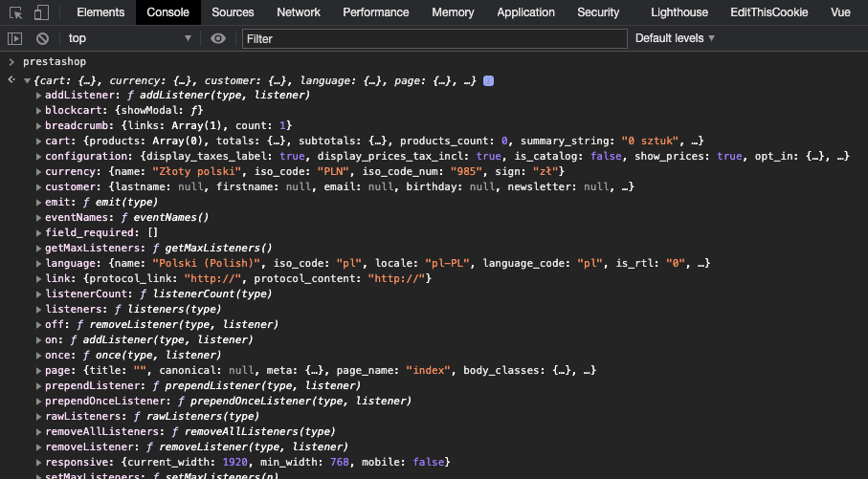Expand the emit function property
The width and height of the screenshot is (868, 479).
pos(38,203)
